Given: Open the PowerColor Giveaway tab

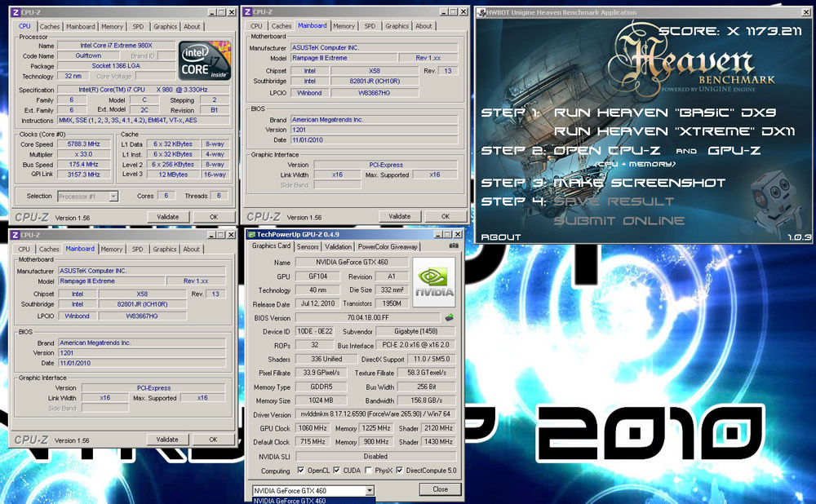Looking at the screenshot, I should tap(388, 246).
